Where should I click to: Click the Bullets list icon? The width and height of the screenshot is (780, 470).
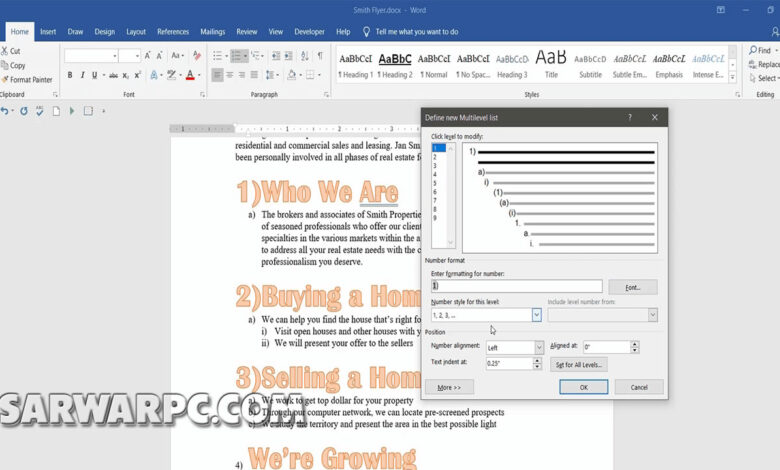pos(217,56)
